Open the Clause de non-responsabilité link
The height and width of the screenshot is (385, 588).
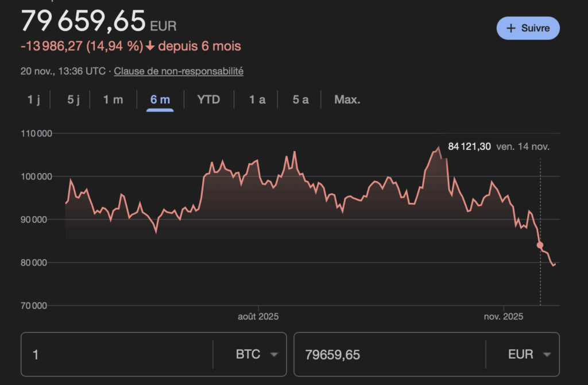pos(179,71)
